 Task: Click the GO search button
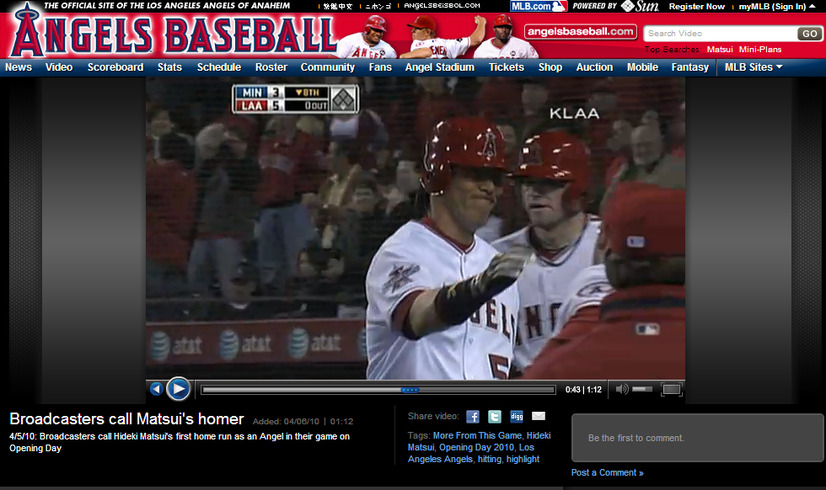(x=810, y=34)
